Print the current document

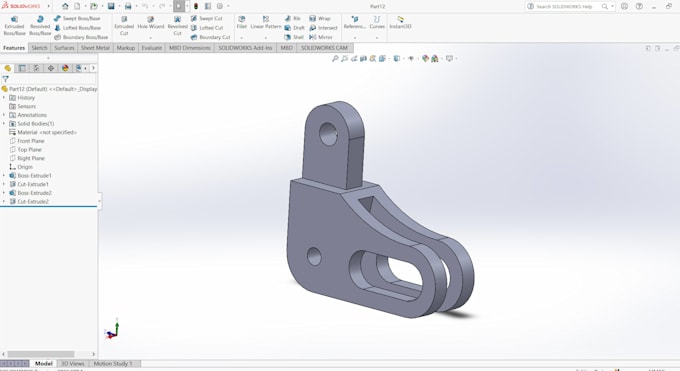[128, 7]
